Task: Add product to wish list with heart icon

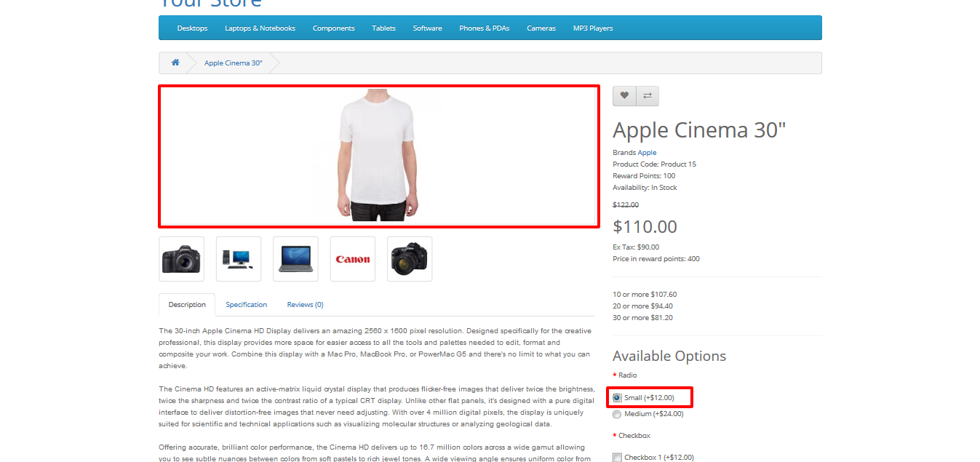Action: (x=624, y=96)
